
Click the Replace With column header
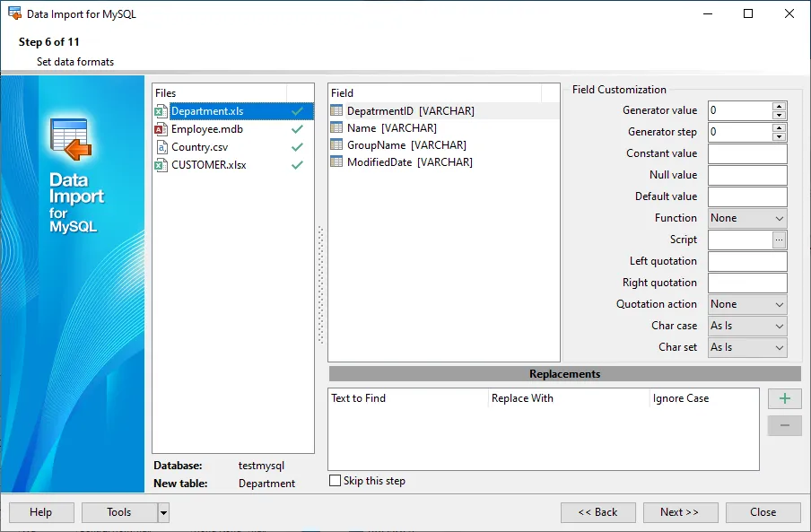(569, 398)
